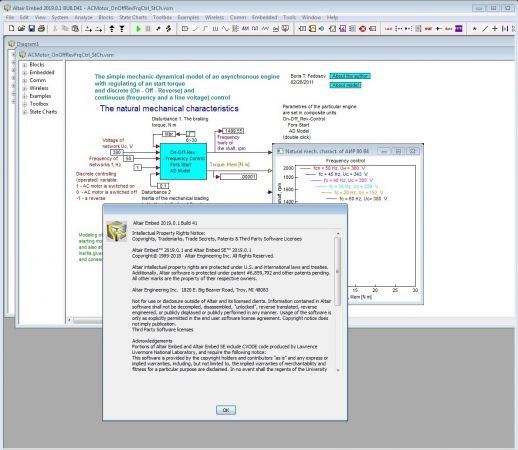Image resolution: width=518 pixels, height=450 pixels.
Task: Click the purple square toolbar icon
Action: 459,29
